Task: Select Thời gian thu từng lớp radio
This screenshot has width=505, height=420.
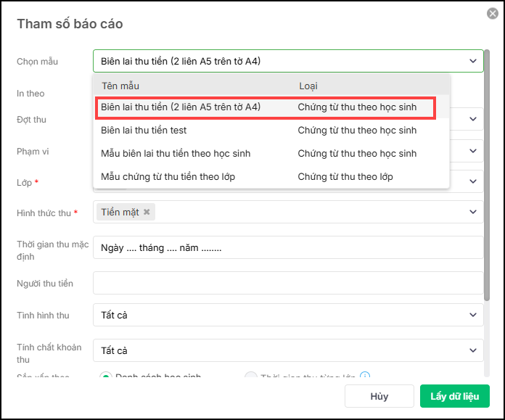Action: [x=251, y=376]
